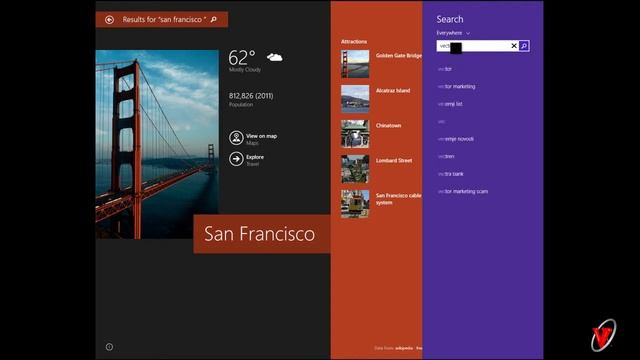
Task: Click the 812,826 (2011) population figure
Action: coord(251,96)
